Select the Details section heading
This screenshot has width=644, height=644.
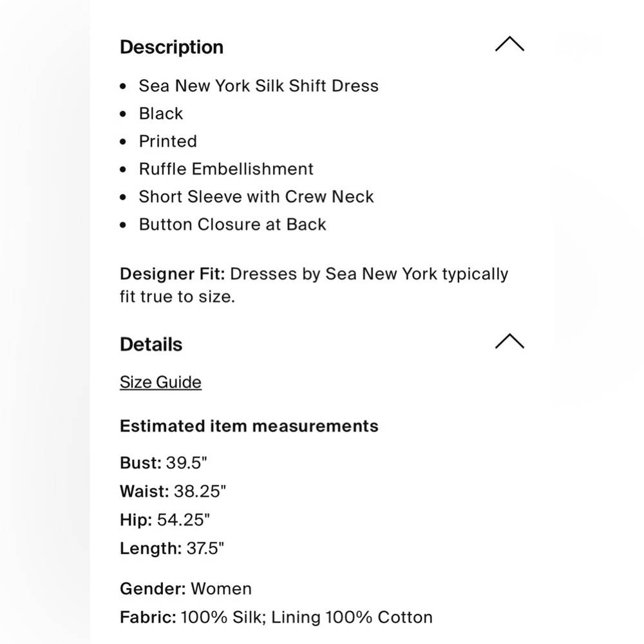[x=151, y=344]
